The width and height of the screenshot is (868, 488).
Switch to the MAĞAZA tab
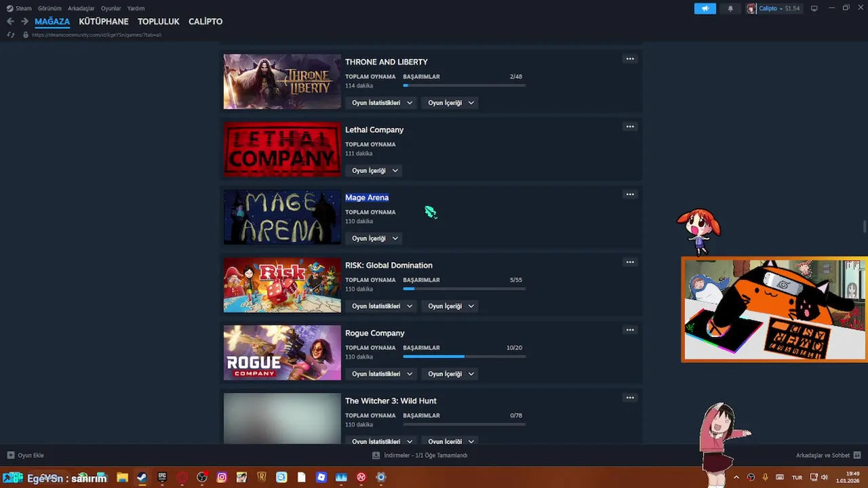coord(52,22)
